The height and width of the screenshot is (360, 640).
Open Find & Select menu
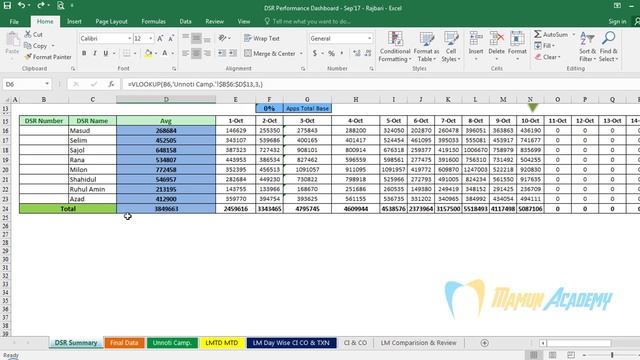pos(609,47)
